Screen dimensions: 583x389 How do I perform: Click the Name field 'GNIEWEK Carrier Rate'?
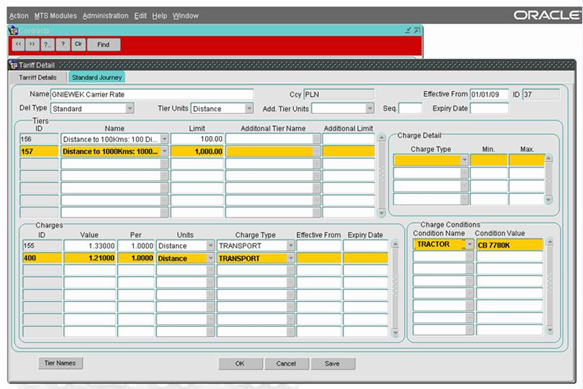click(152, 94)
